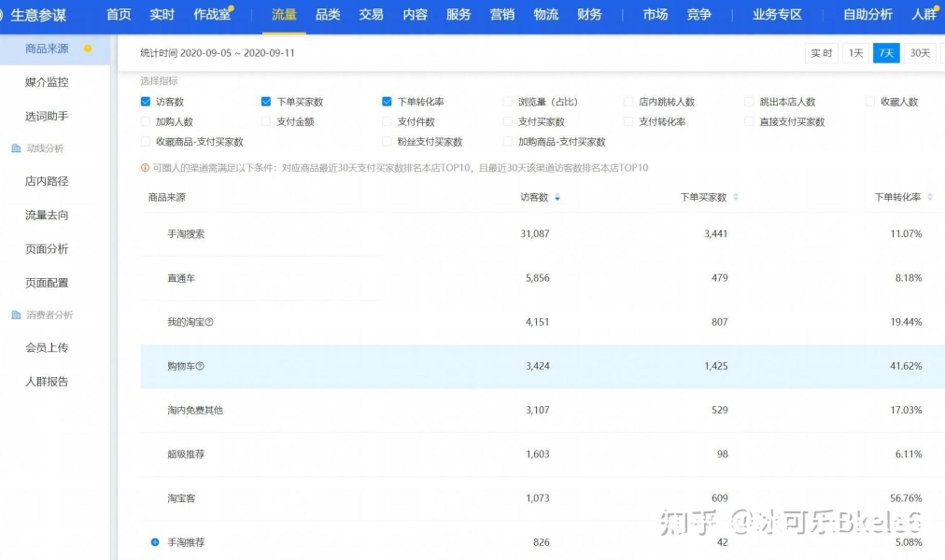Click the 消费者分析 section icon
This screenshot has width=945, height=560.
(16, 315)
